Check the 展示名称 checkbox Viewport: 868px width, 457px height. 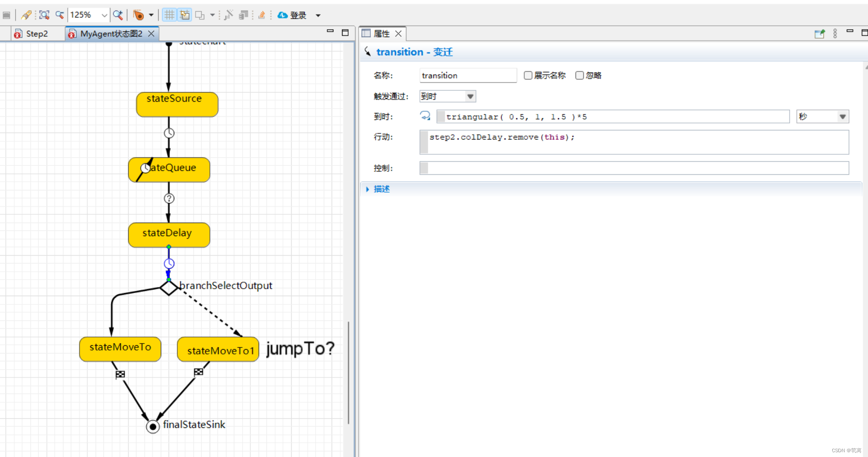click(528, 75)
